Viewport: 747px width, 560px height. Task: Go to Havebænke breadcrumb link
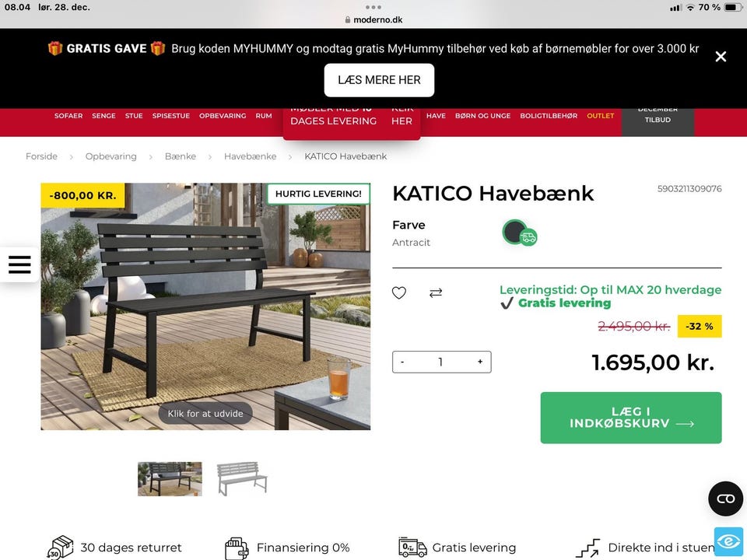click(250, 156)
